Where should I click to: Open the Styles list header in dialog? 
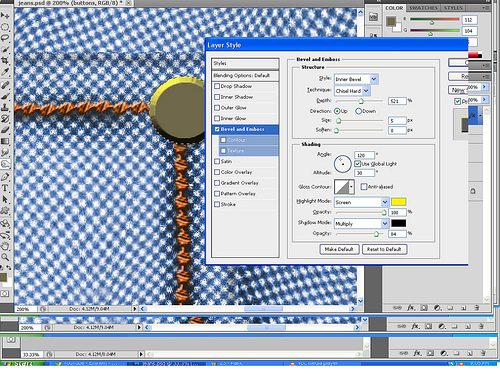[x=245, y=63]
